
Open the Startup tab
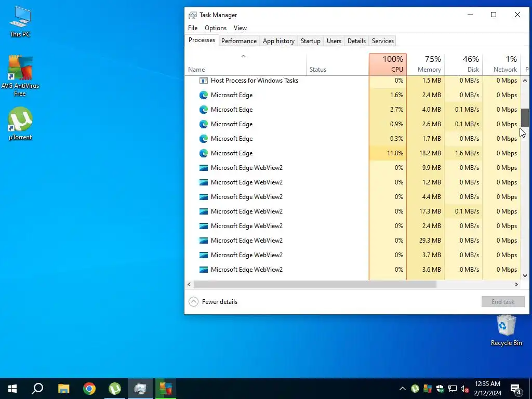pos(311,41)
